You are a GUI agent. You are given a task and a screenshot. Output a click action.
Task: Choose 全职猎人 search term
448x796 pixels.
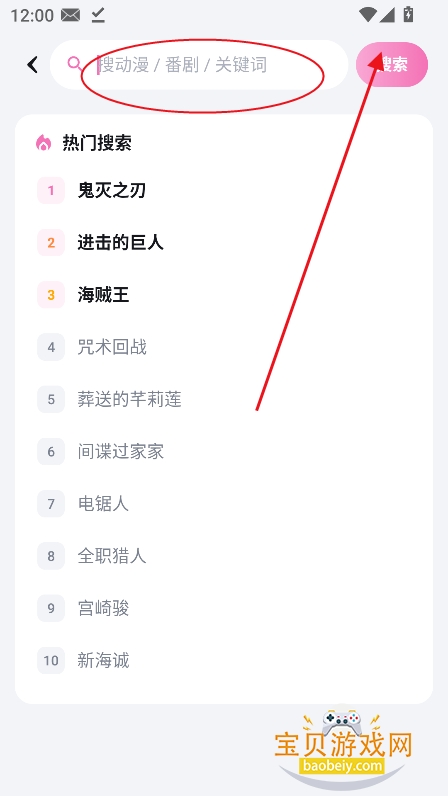point(112,556)
